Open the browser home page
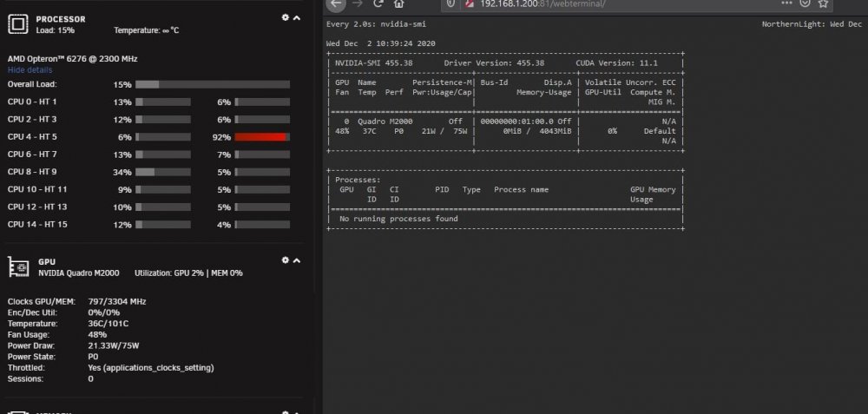This screenshot has height=414, width=868. pos(398,3)
